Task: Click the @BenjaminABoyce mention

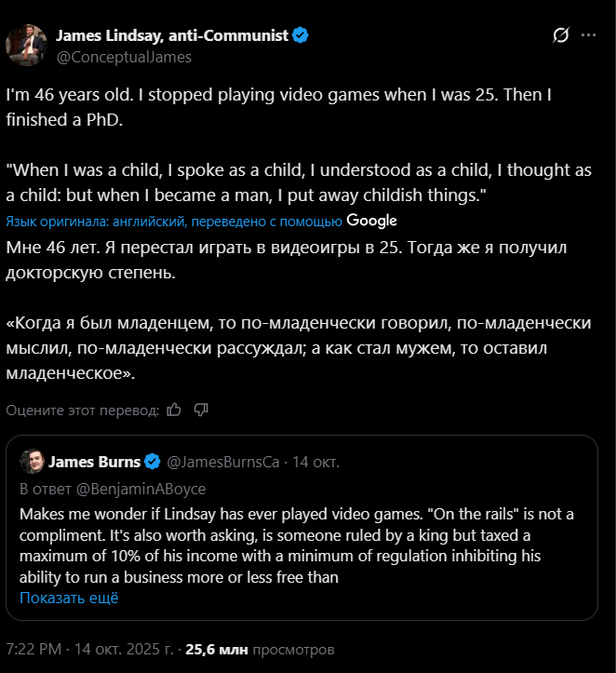Action: pyautogui.click(x=141, y=489)
